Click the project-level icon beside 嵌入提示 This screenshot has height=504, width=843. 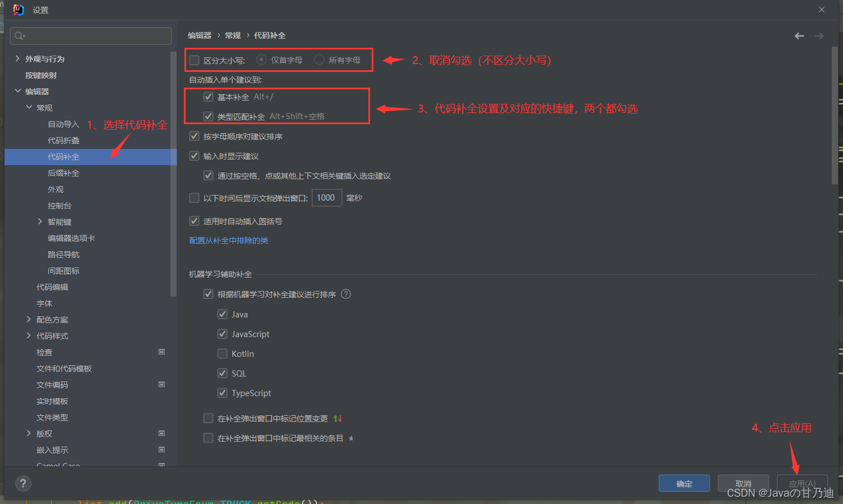tap(162, 449)
